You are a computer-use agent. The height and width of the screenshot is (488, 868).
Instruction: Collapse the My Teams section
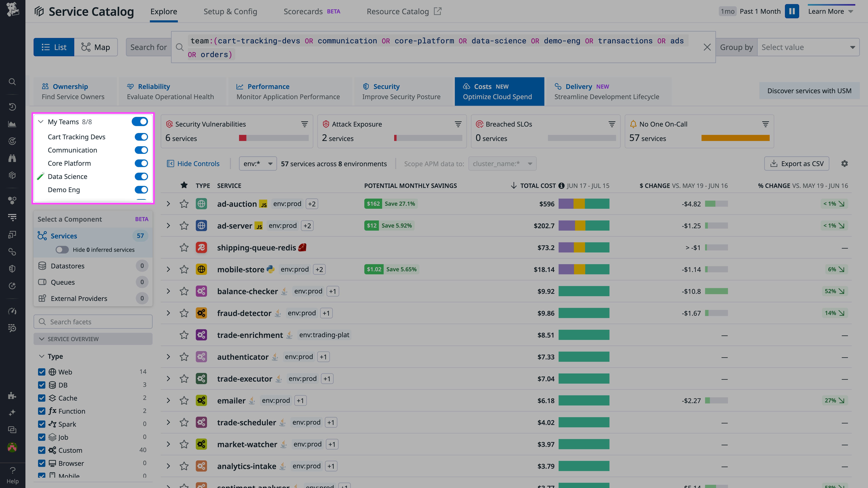[x=41, y=122]
